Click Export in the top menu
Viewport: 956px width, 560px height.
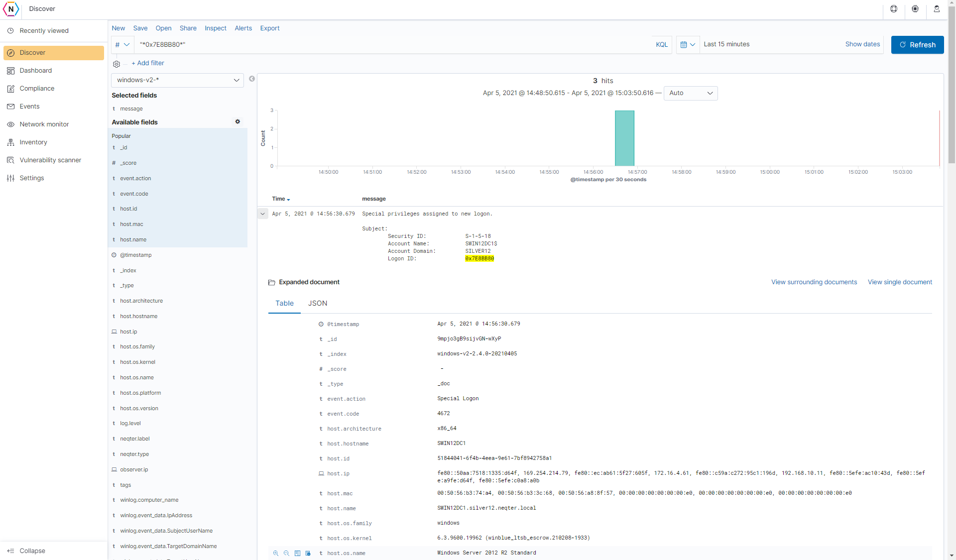pyautogui.click(x=270, y=28)
